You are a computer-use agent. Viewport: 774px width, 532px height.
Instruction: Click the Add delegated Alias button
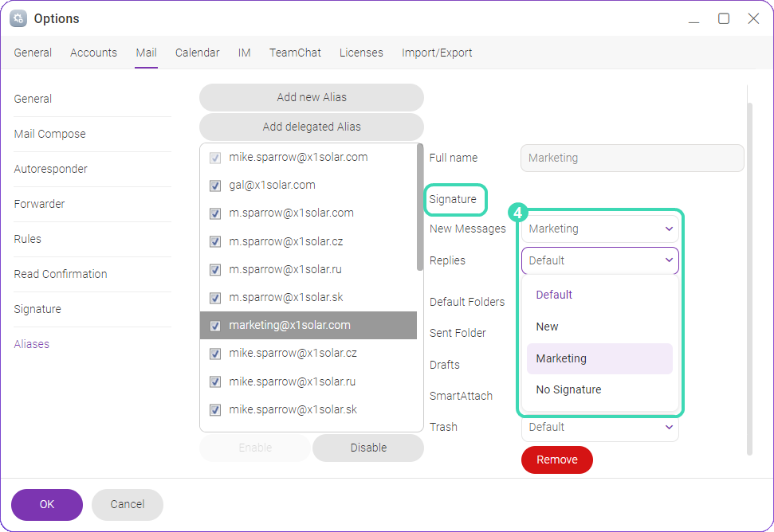[x=312, y=127]
